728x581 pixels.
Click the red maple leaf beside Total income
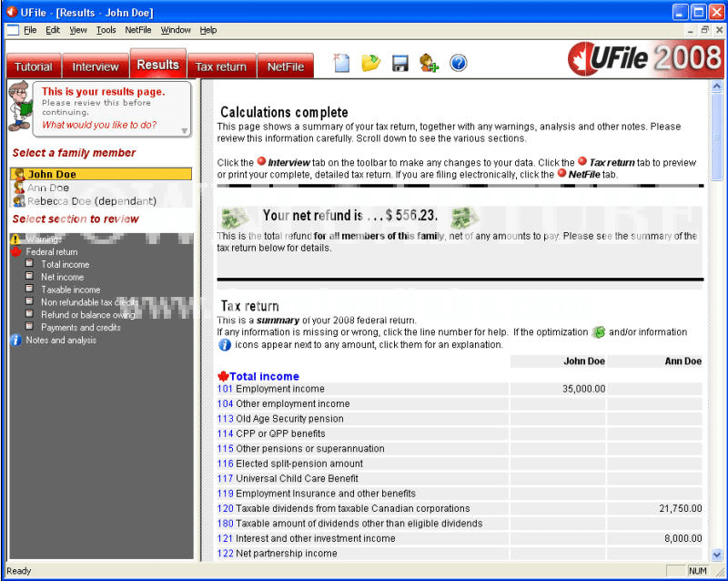223,376
